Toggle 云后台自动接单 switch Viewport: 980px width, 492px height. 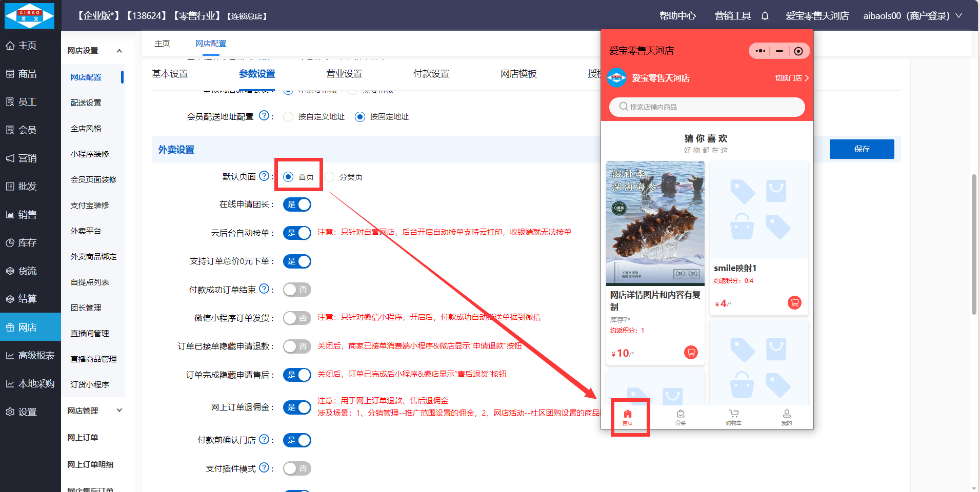(297, 233)
